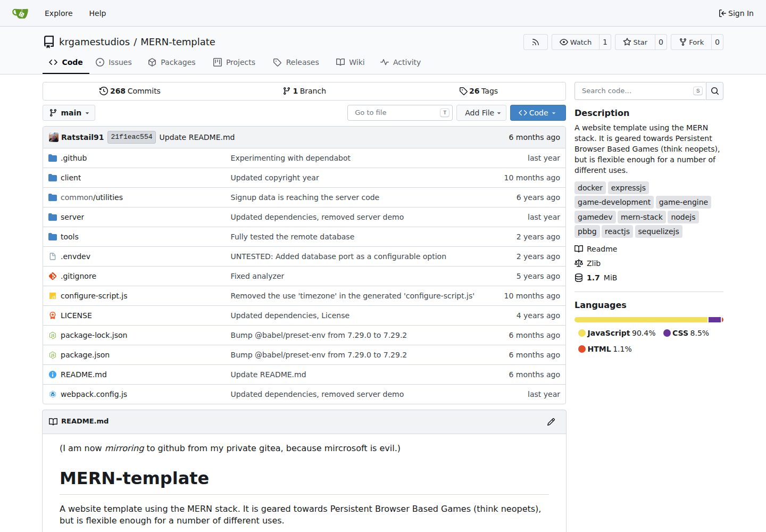View the 268 Commits link
Image resolution: width=766 pixels, height=532 pixels.
(x=130, y=91)
